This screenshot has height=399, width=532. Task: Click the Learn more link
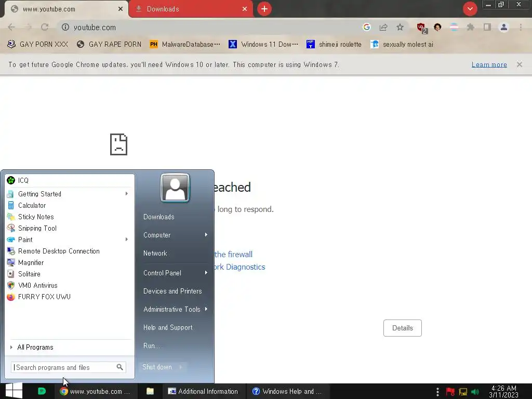tap(489, 64)
